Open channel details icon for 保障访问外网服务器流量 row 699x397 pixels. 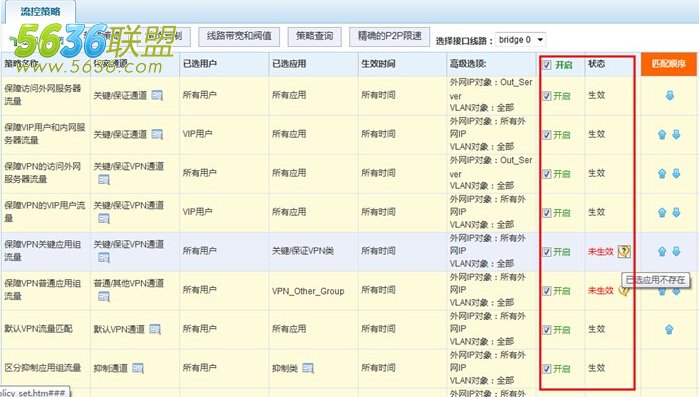click(157, 95)
